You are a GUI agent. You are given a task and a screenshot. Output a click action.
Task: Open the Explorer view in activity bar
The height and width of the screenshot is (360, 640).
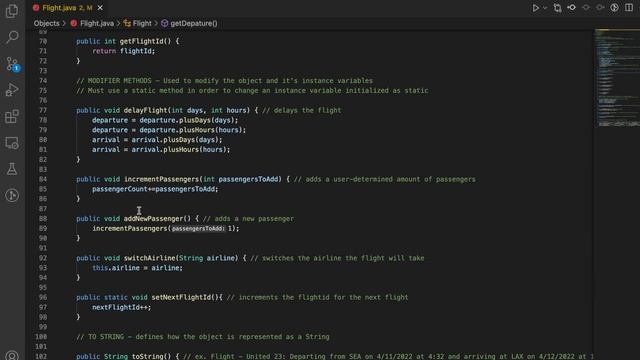click(x=12, y=11)
